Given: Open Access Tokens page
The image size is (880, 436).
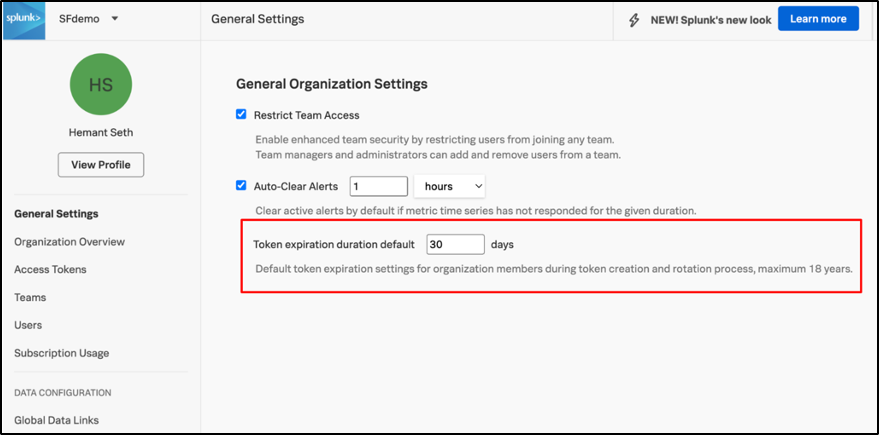Looking at the screenshot, I should pyautogui.click(x=50, y=269).
